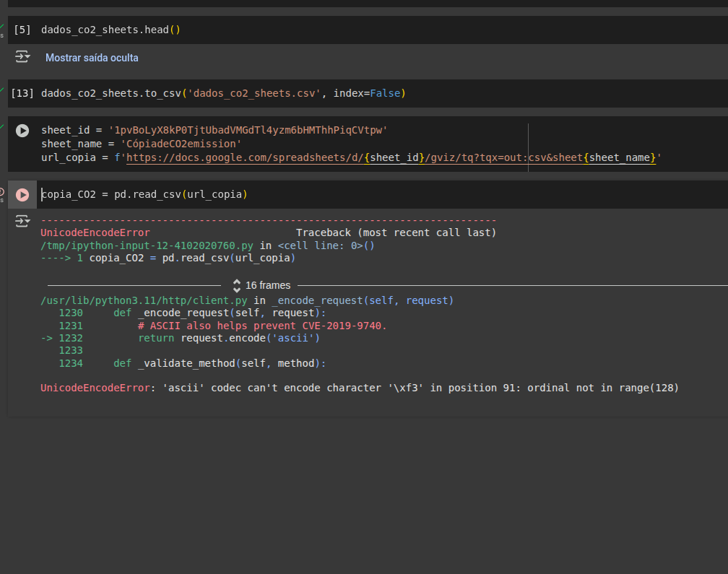Click the output options icon beside Mostrar saída oculta
Image resolution: width=728 pixels, height=574 pixels.
pyautogui.click(x=22, y=57)
